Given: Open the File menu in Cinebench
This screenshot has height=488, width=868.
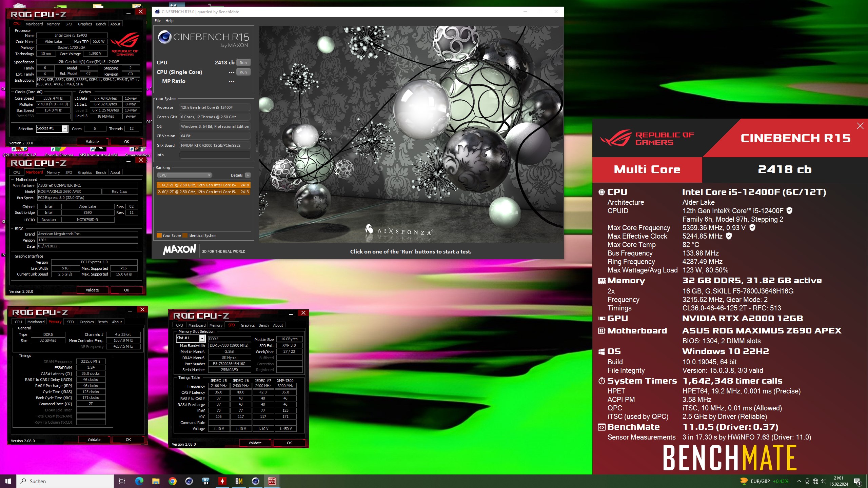Looking at the screenshot, I should [158, 21].
